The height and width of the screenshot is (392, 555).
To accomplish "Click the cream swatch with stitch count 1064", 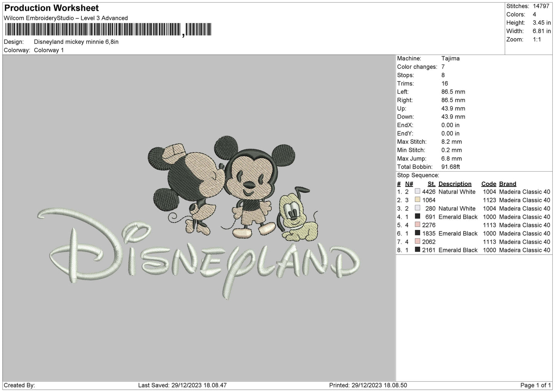I will coord(417,200).
